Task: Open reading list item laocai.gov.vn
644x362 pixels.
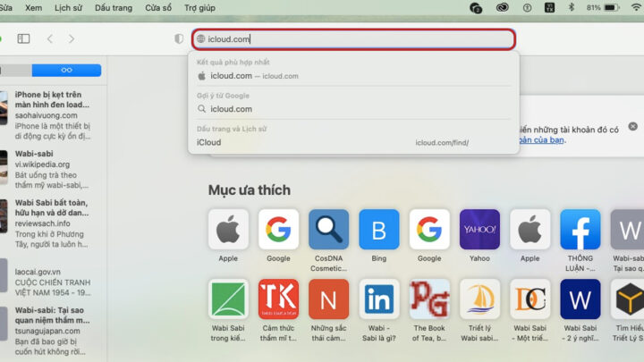Action: pyautogui.click(x=49, y=282)
